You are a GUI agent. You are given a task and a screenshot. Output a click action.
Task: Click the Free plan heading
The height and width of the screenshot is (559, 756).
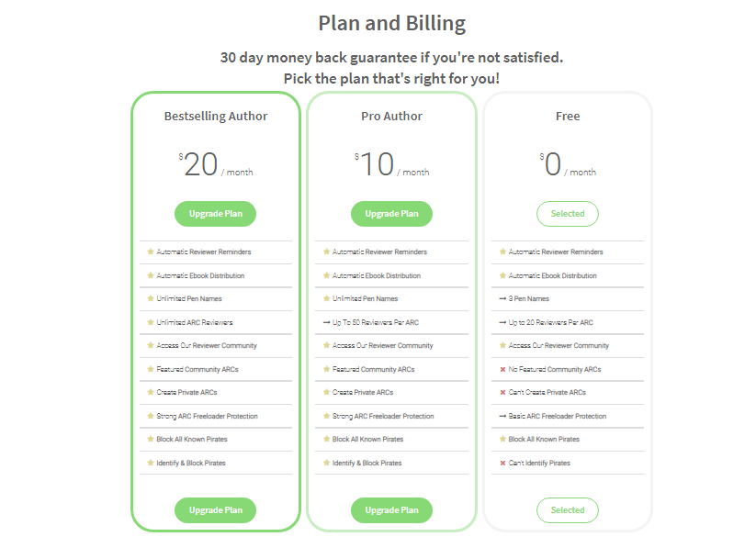568,117
